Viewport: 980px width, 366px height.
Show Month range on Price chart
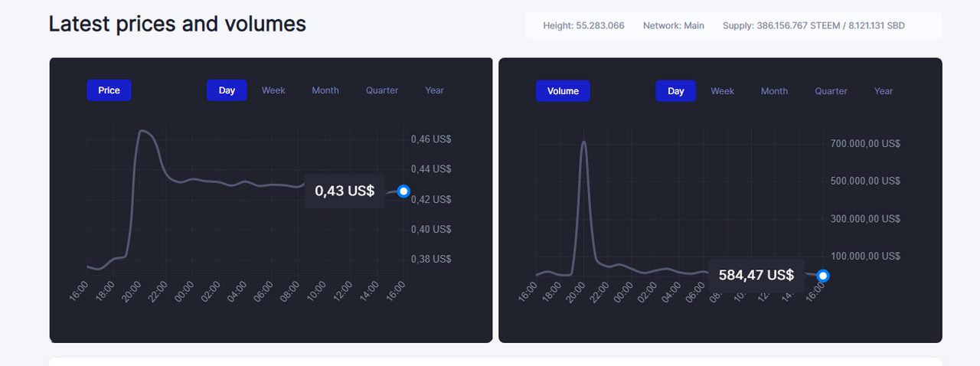pos(325,90)
